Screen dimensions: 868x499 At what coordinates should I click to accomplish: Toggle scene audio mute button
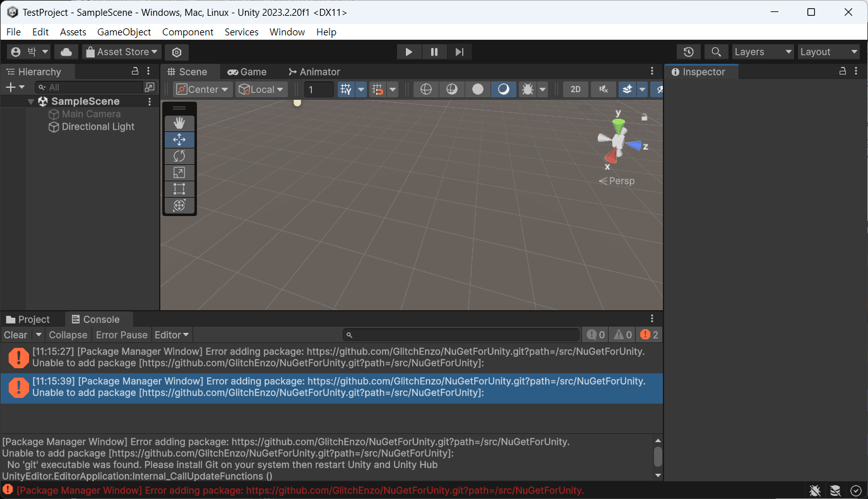click(x=603, y=90)
